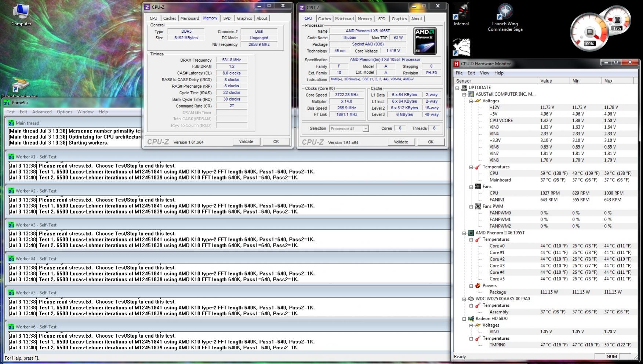Viewport: 643px width, 364px height.
Task: Click the WDC hard drive icon in the sensor tree
Action: pos(471,299)
